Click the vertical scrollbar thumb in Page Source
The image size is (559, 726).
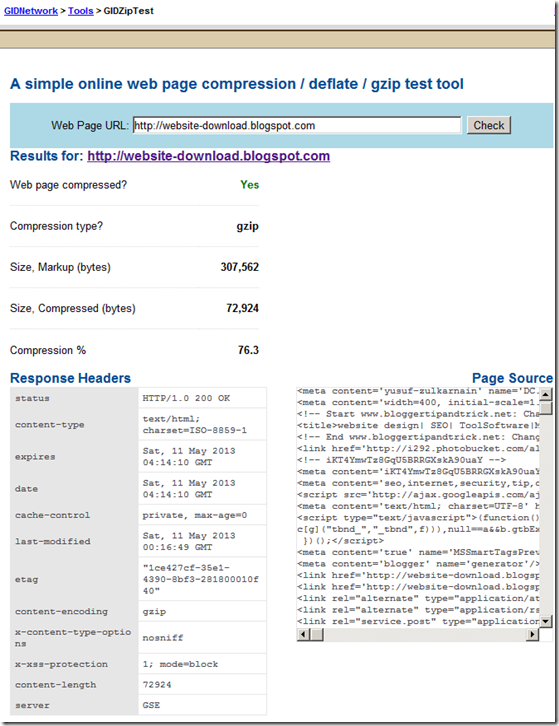coord(546,408)
